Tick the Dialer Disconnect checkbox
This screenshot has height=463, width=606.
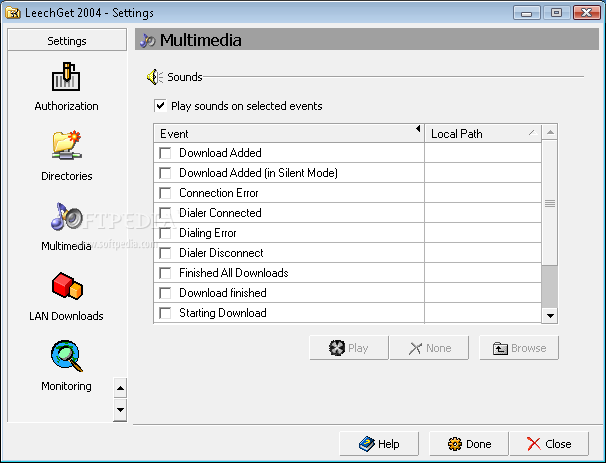[x=165, y=253]
